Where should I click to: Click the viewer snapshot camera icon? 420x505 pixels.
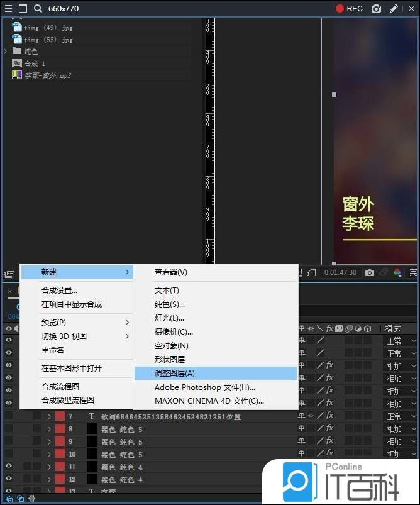point(370,273)
